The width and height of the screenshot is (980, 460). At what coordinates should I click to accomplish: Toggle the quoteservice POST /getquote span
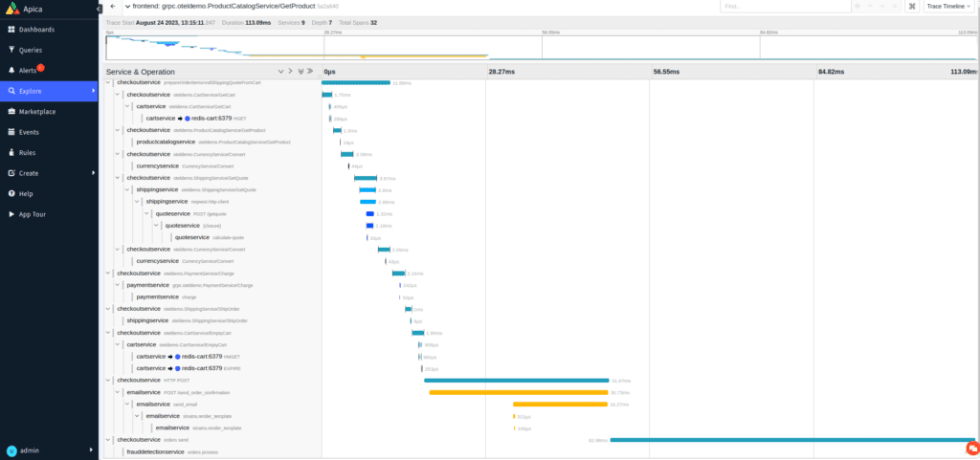(147, 214)
